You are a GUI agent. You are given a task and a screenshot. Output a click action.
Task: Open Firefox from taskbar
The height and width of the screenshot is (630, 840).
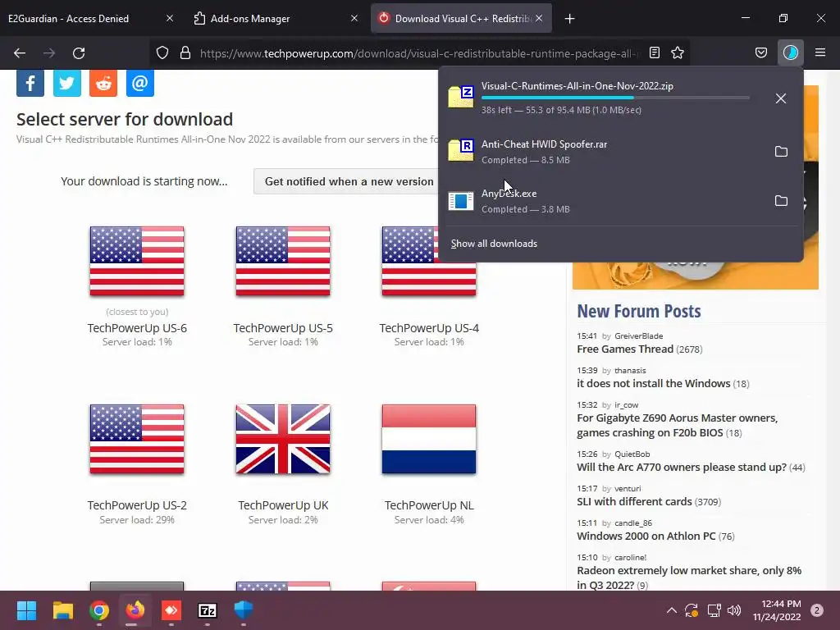pyautogui.click(x=135, y=610)
